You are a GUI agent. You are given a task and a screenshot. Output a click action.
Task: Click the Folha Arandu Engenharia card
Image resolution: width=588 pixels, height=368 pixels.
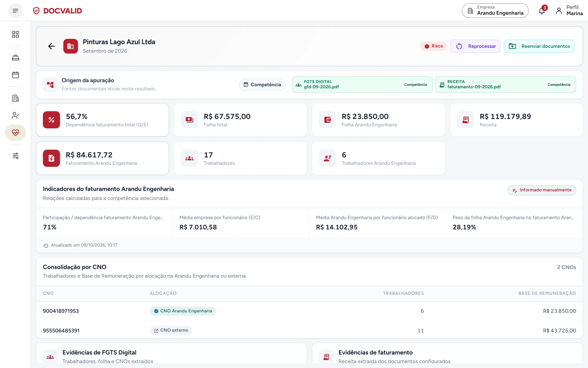pos(379,120)
